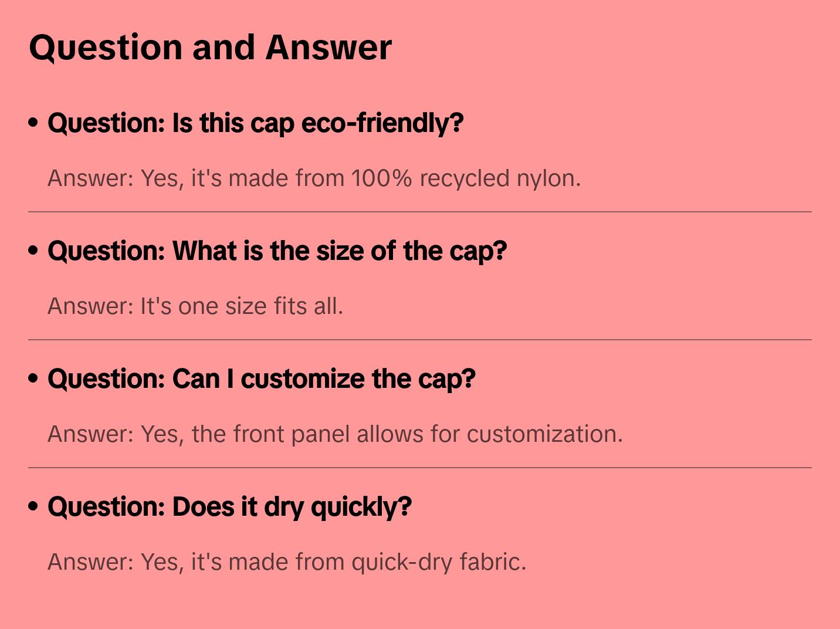Click 'Answer:' label of the last item
Image resolution: width=840 pixels, height=629 pixels.
pyautogui.click(x=91, y=562)
